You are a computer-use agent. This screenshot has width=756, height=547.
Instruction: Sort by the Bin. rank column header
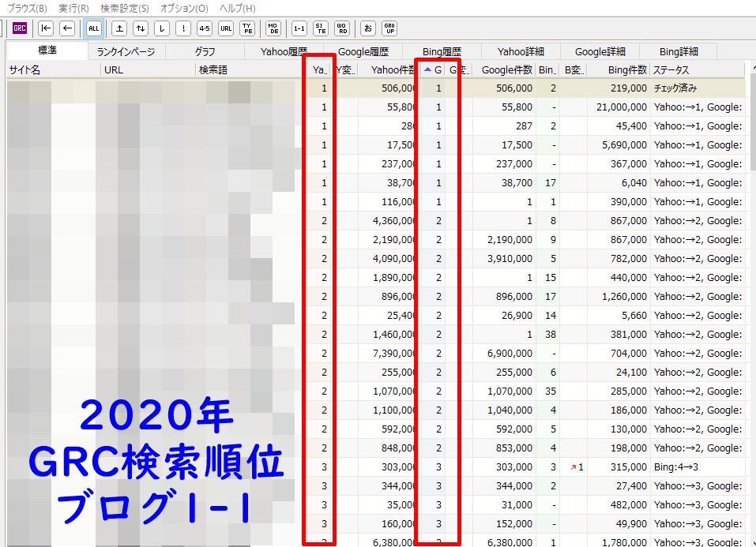coord(547,70)
